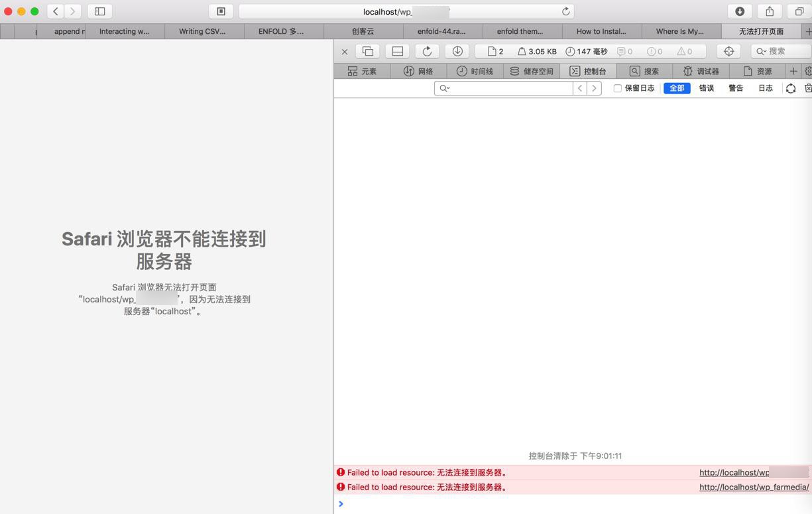Screen dimensions: 812x514
Task: Open the 储存空间 tab
Action: click(x=531, y=71)
